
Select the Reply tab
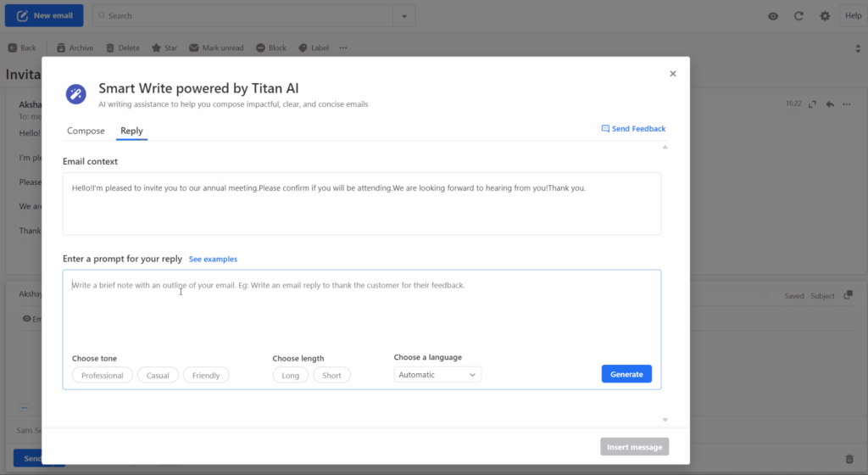coord(131,131)
